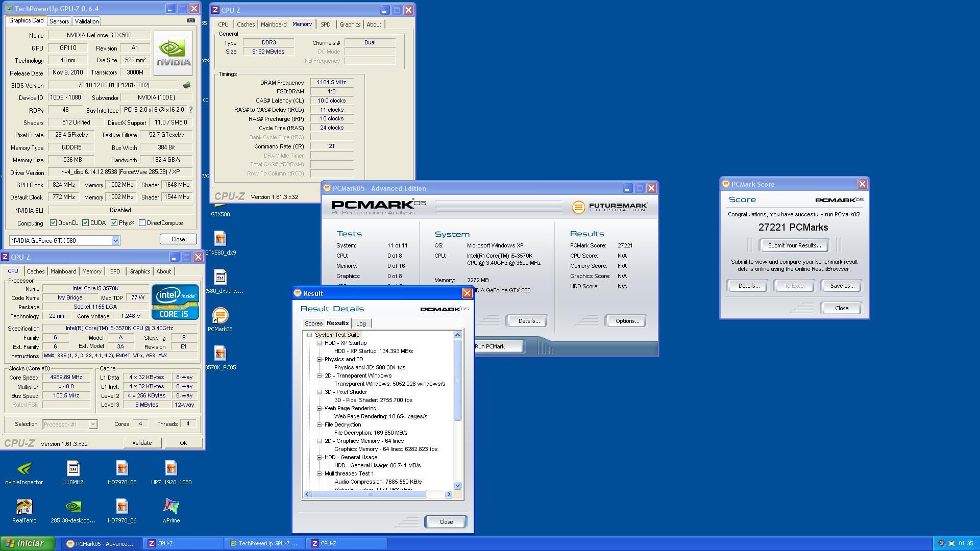980x551 pixels.
Task: Collapse the Web Page Rendering node
Action: tap(319, 409)
